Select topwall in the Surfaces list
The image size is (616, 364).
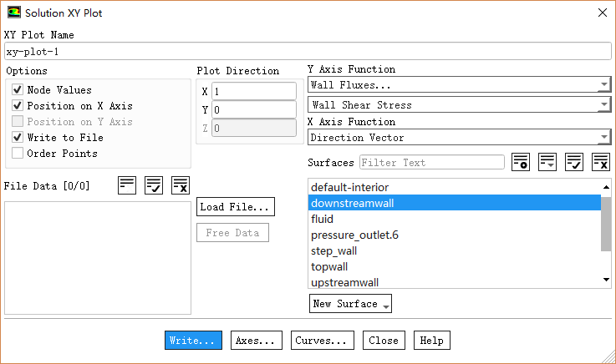click(329, 266)
